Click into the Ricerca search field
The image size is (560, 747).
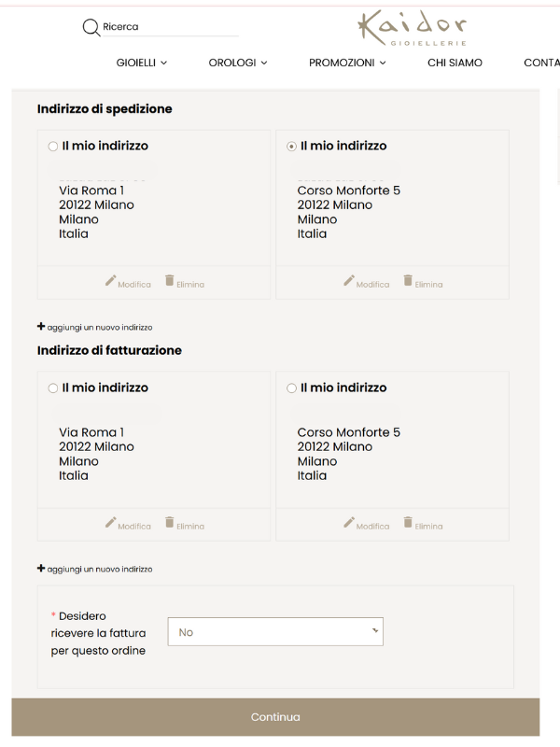click(168, 27)
